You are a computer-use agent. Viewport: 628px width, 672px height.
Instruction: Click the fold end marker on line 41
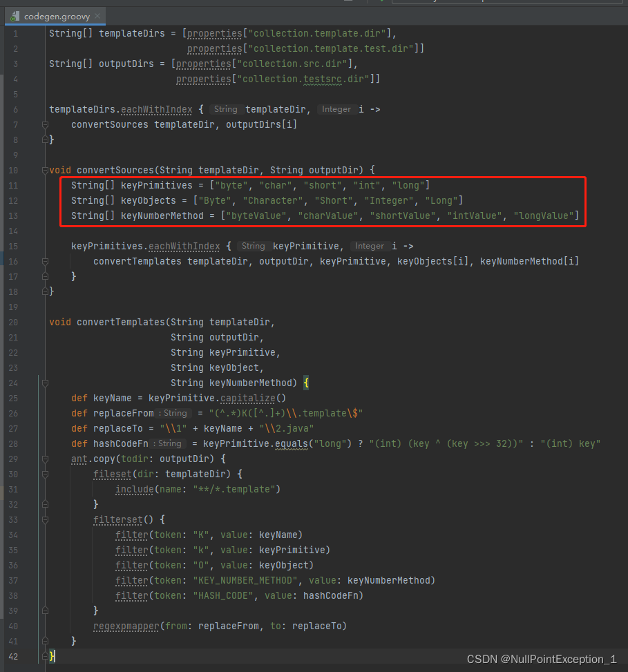coord(45,641)
